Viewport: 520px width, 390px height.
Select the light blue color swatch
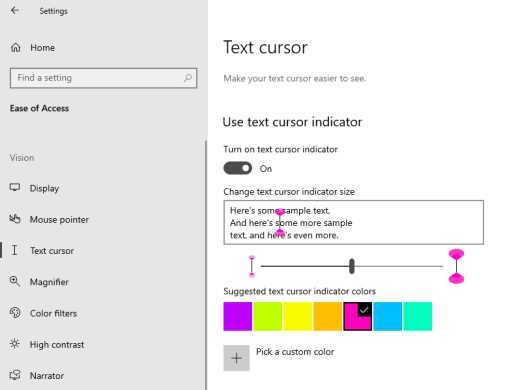388,316
